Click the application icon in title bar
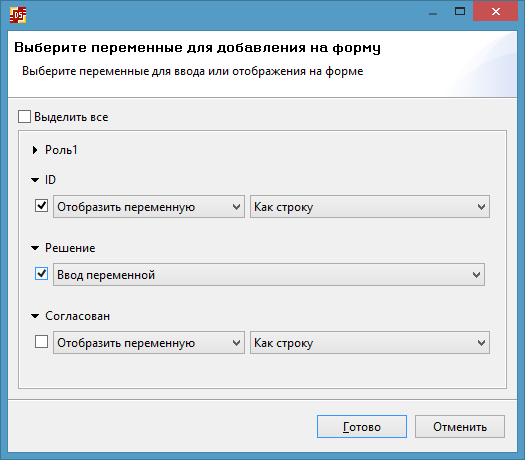 18,15
